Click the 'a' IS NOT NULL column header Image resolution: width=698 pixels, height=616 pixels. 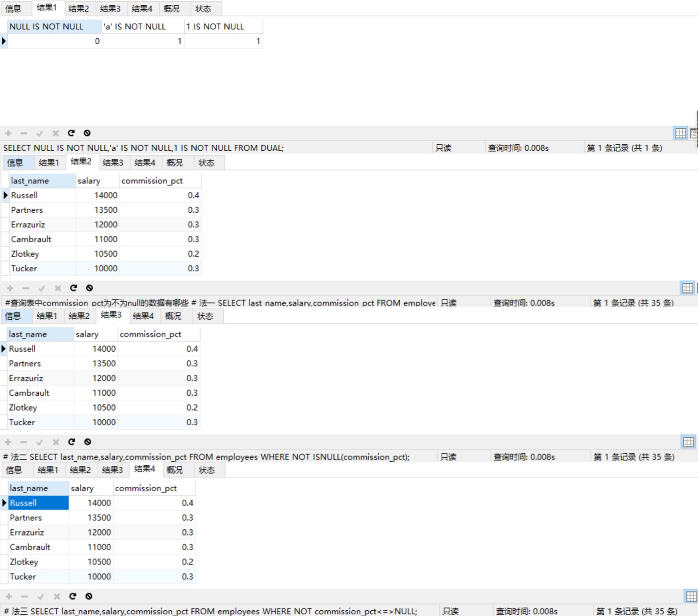[143, 26]
